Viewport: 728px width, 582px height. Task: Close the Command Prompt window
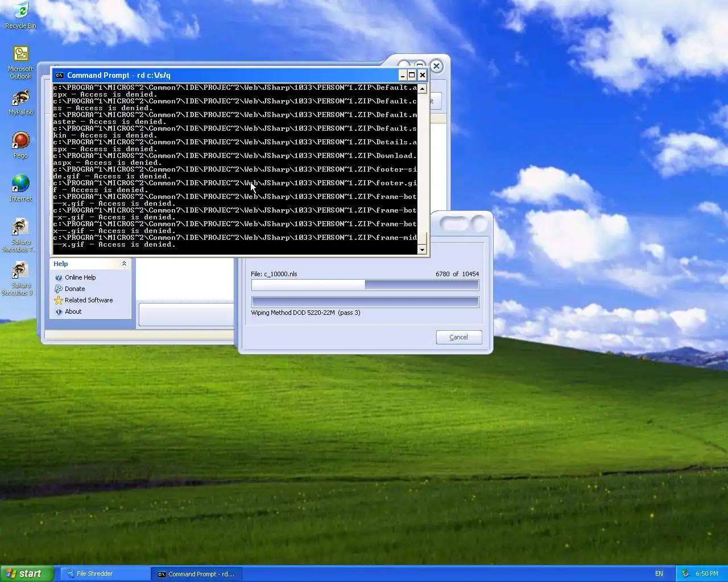pos(422,75)
